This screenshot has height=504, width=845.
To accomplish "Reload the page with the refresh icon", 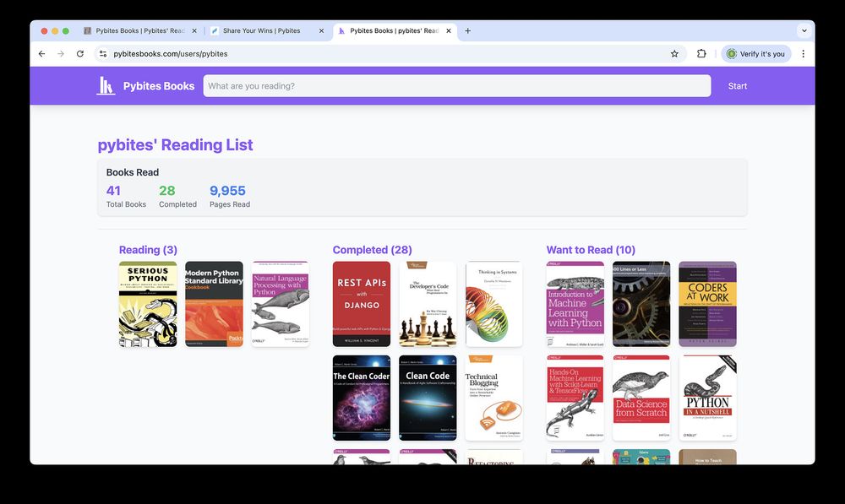I will (80, 54).
